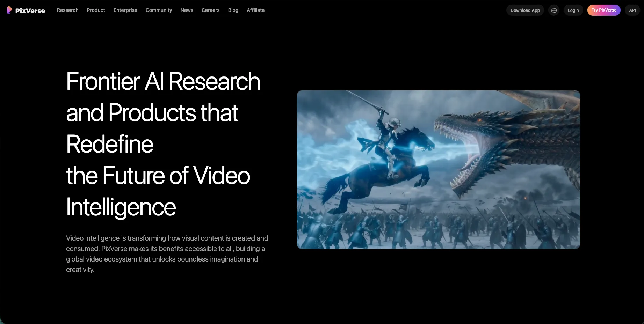The height and width of the screenshot is (324, 644).
Task: Click the Download App button
Action: (525, 10)
